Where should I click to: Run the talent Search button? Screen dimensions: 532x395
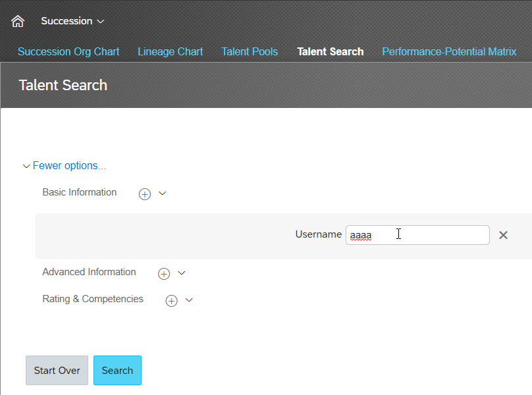117,370
